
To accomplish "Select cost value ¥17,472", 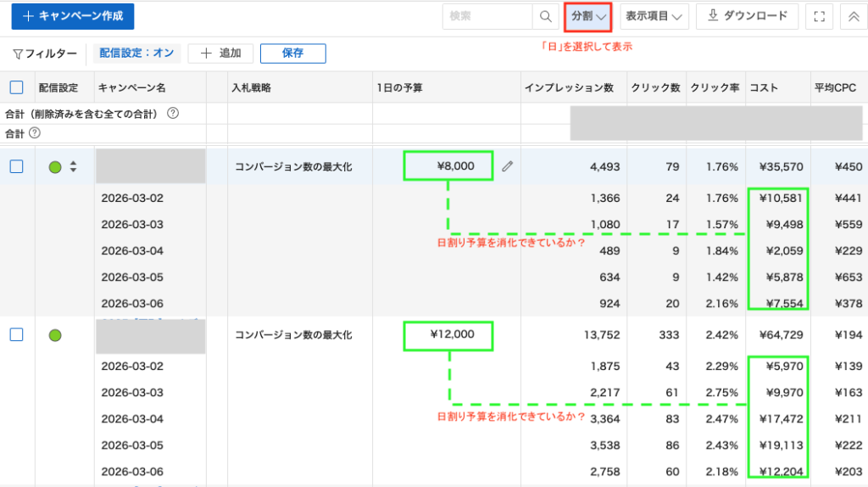I will (781, 419).
